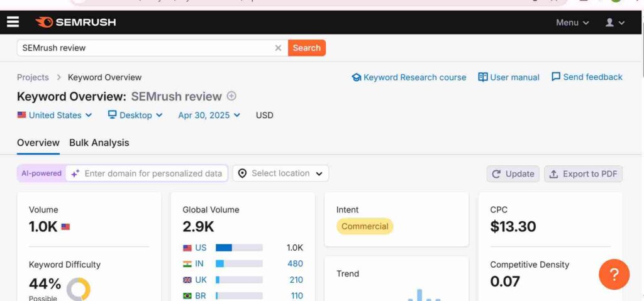The image size is (644, 301).
Task: Open the user account profile icon
Action: tap(609, 23)
